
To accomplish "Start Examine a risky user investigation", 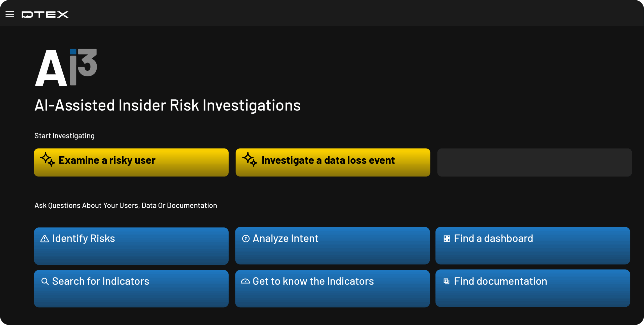I will (x=131, y=162).
